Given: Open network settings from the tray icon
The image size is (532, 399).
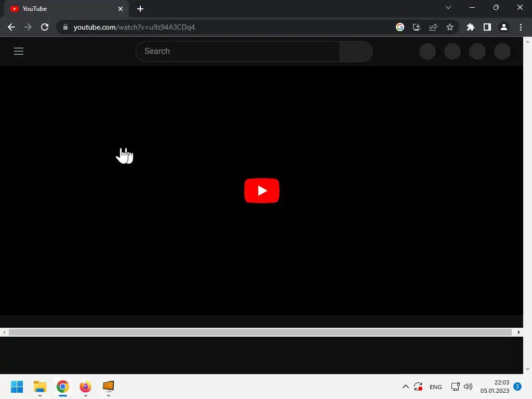Looking at the screenshot, I should pos(455,387).
